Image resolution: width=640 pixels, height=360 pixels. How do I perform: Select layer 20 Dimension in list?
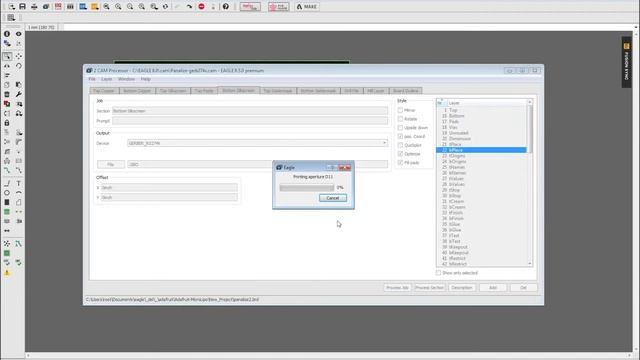[482, 139]
